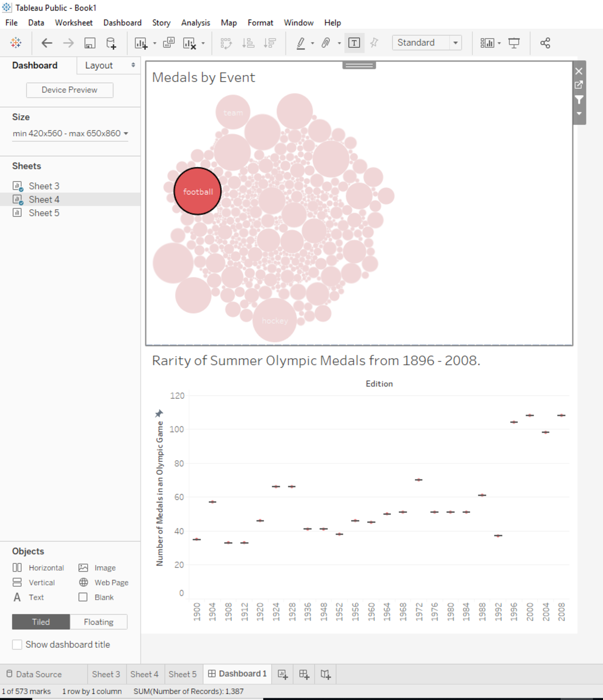Click the Undo back arrow
Image resolution: width=603 pixels, height=700 pixels.
click(47, 43)
